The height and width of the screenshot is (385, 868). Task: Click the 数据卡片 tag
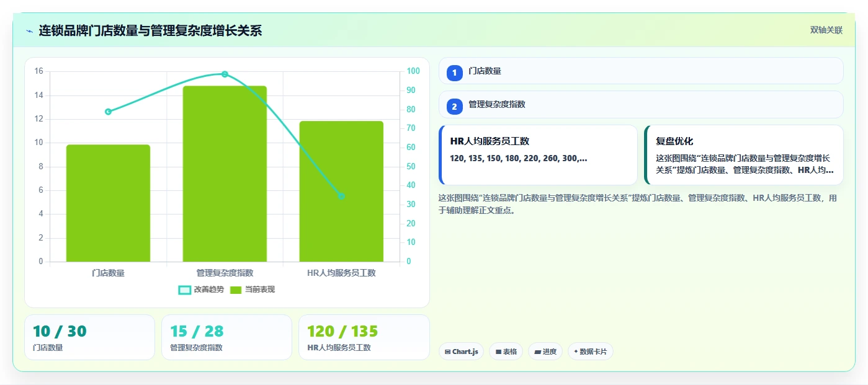click(591, 352)
